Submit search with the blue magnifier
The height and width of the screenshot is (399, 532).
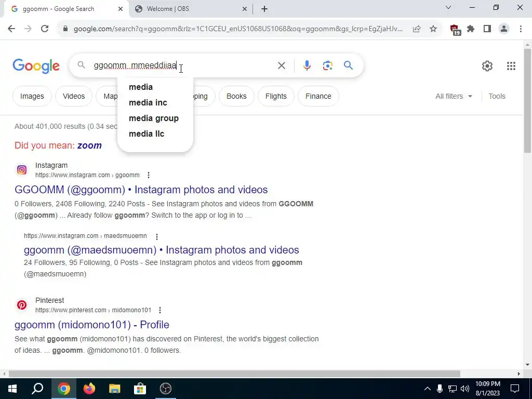349,65
